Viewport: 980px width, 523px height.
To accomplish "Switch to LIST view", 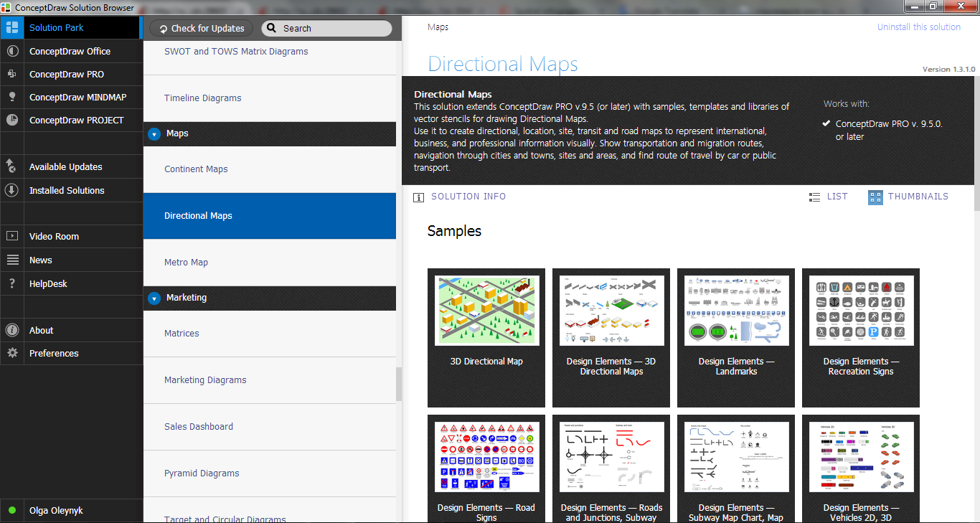I will [x=837, y=197].
